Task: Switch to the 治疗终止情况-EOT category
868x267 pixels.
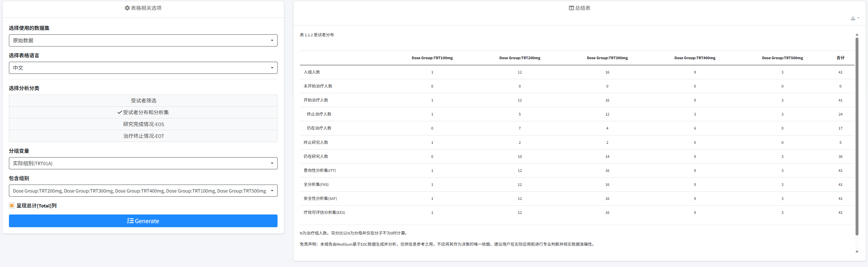Action: pyautogui.click(x=143, y=136)
